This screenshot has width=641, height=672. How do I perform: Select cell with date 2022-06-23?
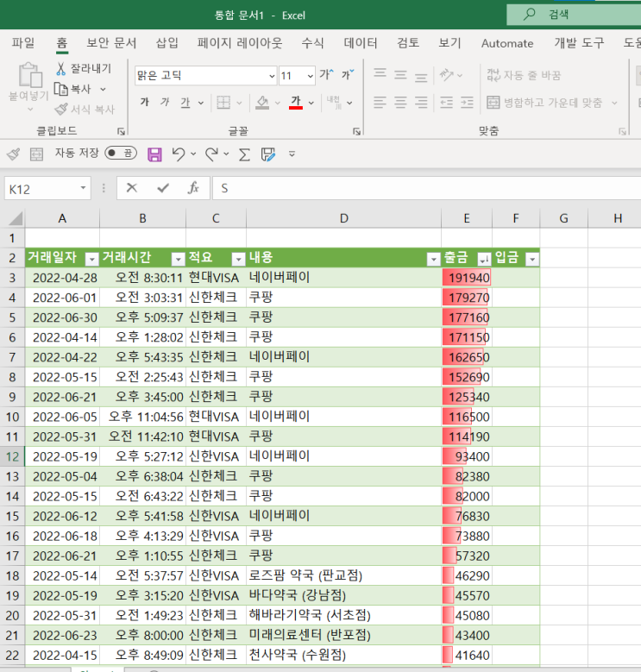tap(63, 635)
